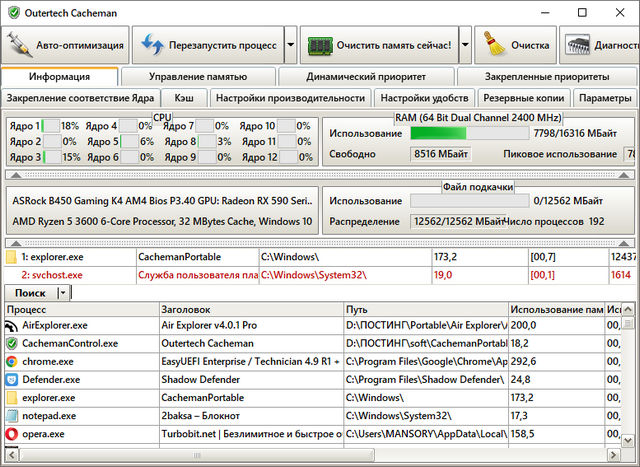The height and width of the screenshot is (467, 640).
Task: Expand the Поиск dropdown arrow
Action: pos(63,292)
